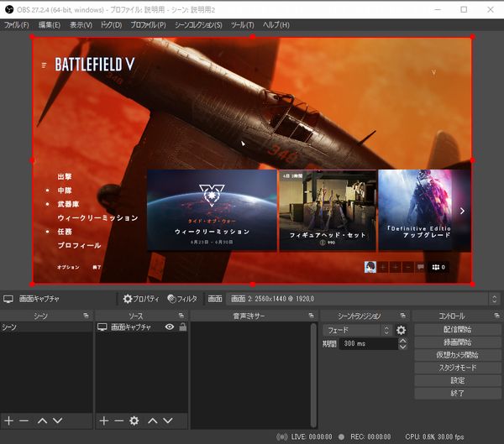Click 出撃 in the Battlefield menu
This screenshot has height=444, width=504.
click(x=65, y=177)
